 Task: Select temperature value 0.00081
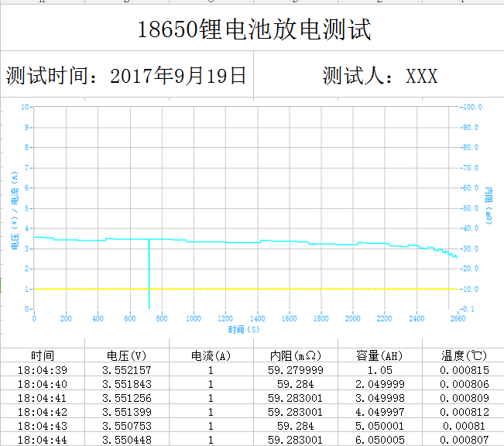pos(463,426)
